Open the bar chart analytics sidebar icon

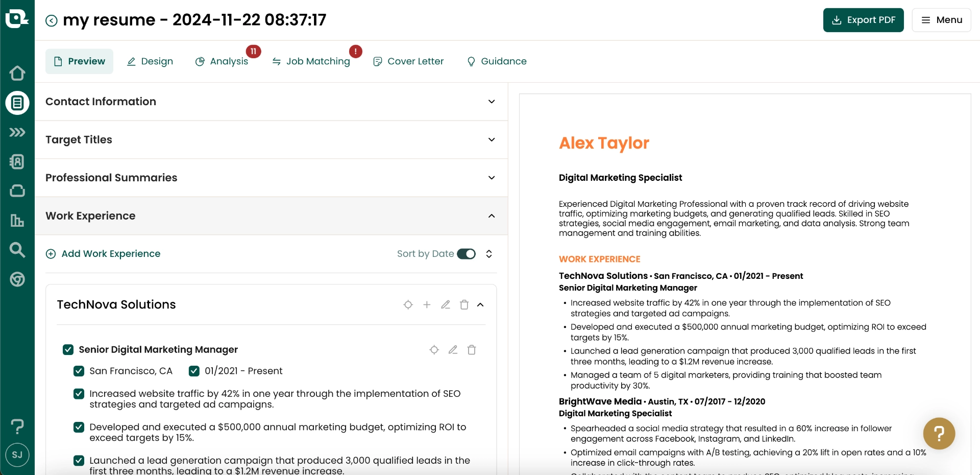(17, 220)
